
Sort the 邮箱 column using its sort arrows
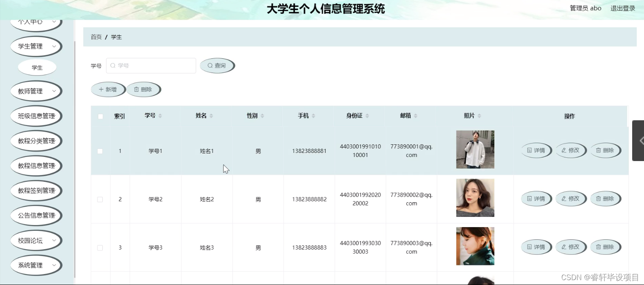pyautogui.click(x=416, y=116)
